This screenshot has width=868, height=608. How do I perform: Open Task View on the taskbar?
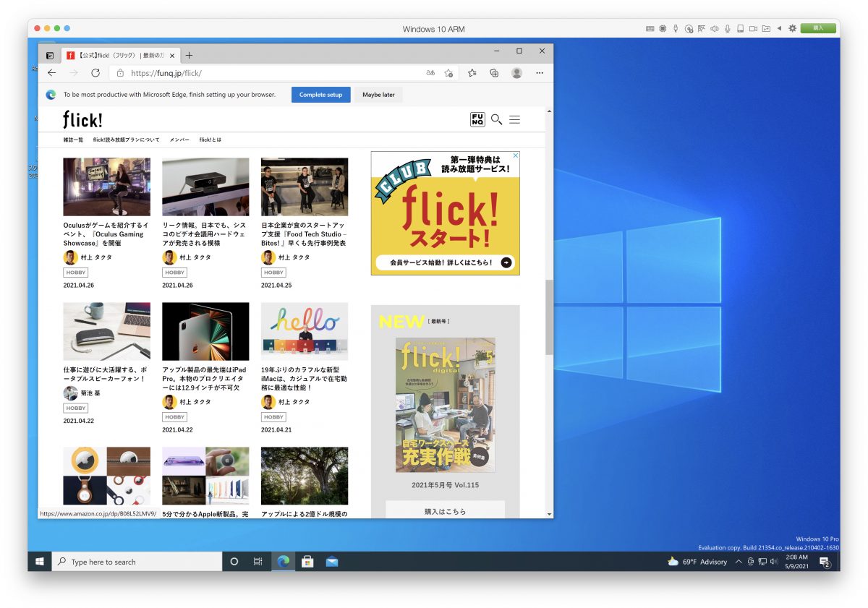click(258, 562)
